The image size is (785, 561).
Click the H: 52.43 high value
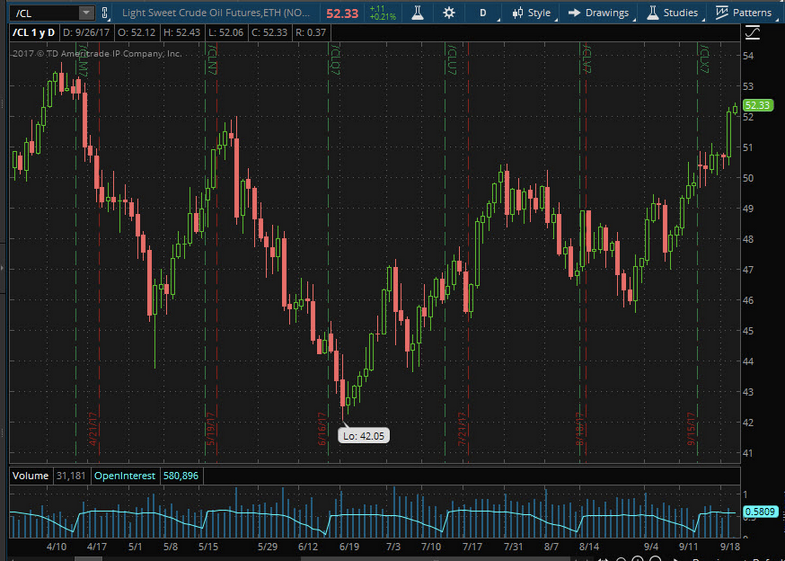[182, 33]
